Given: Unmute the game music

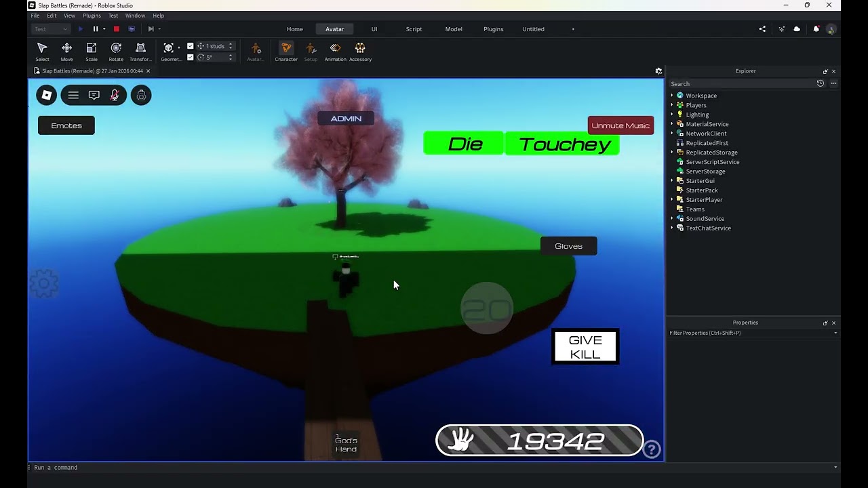Looking at the screenshot, I should (620, 125).
